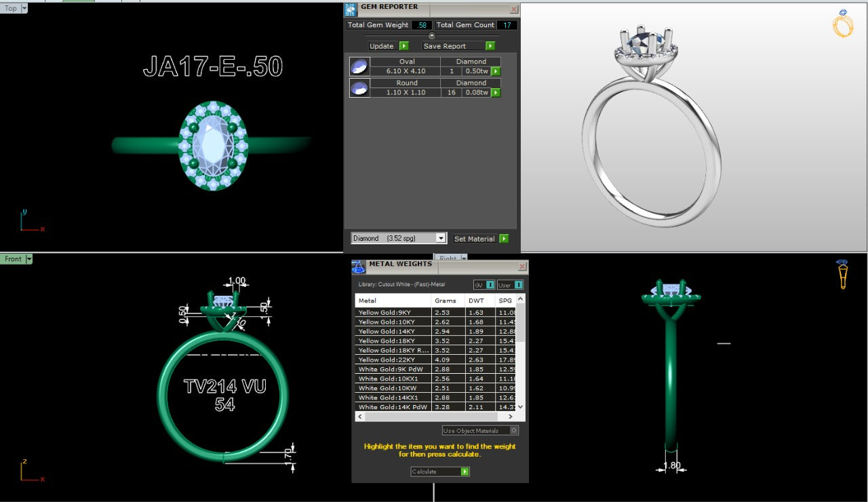Click the Update button
868x502 pixels.
tap(384, 46)
